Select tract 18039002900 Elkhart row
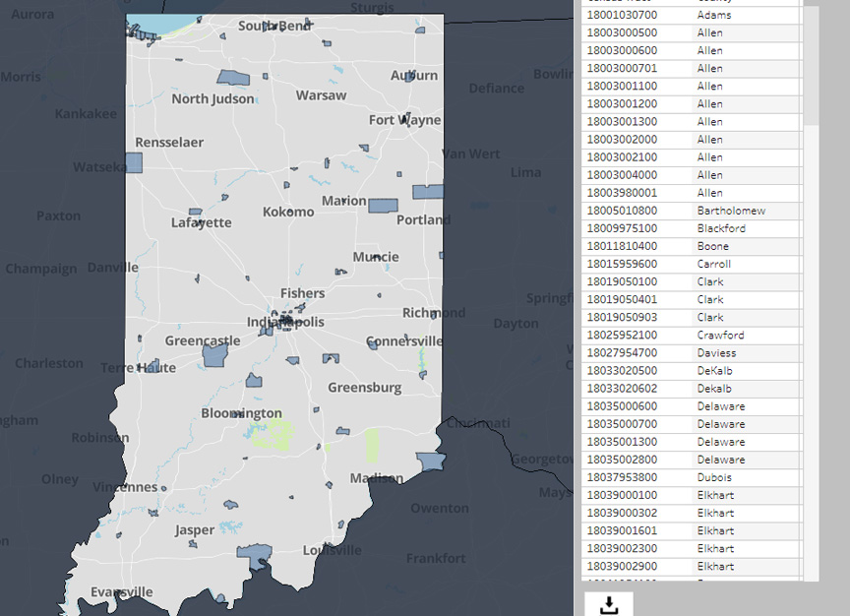This screenshot has width=850, height=616. click(692, 567)
